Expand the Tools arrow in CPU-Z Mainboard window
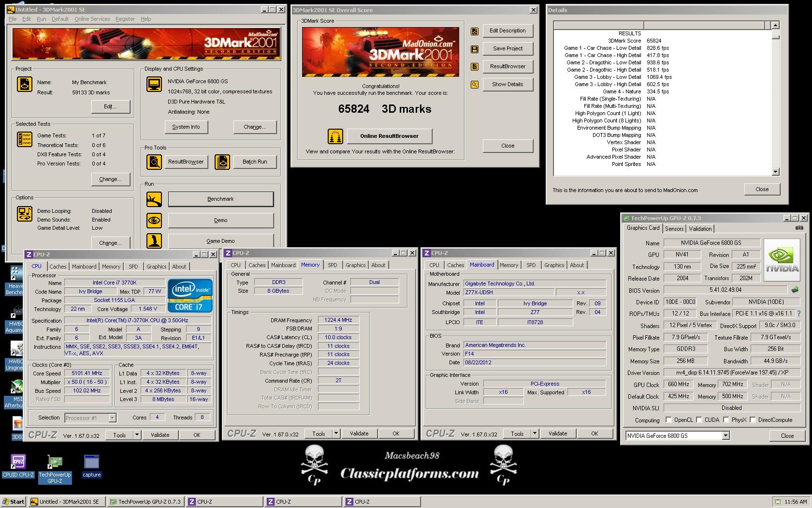812x508 pixels. tap(535, 434)
